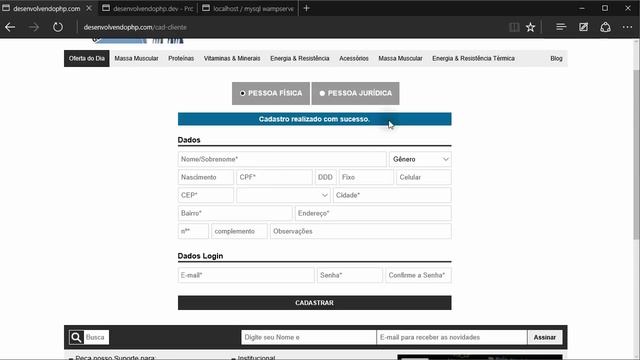Add page to favorites star icon
The width and height of the screenshot is (640, 360).
tap(530, 27)
